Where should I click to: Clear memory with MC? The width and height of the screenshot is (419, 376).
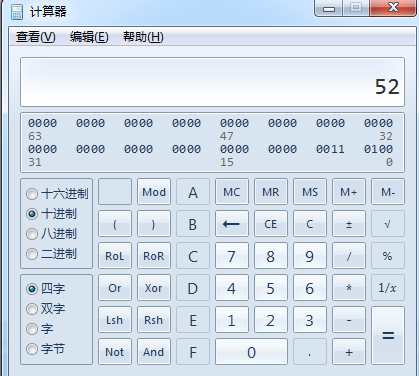[232, 192]
